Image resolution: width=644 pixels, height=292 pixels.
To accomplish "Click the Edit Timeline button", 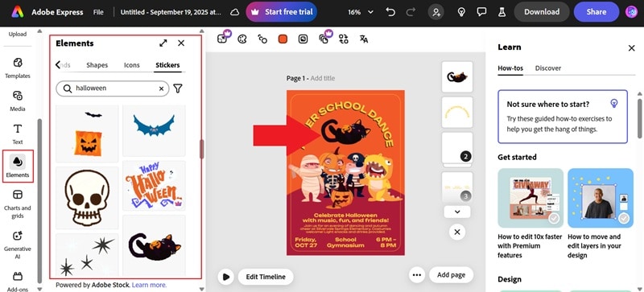I will [266, 277].
